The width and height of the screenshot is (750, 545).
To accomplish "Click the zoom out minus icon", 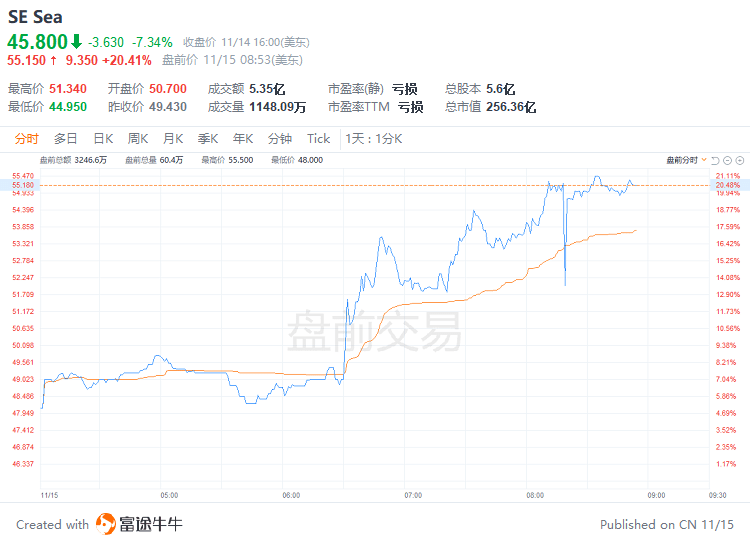I will click(x=728, y=160).
